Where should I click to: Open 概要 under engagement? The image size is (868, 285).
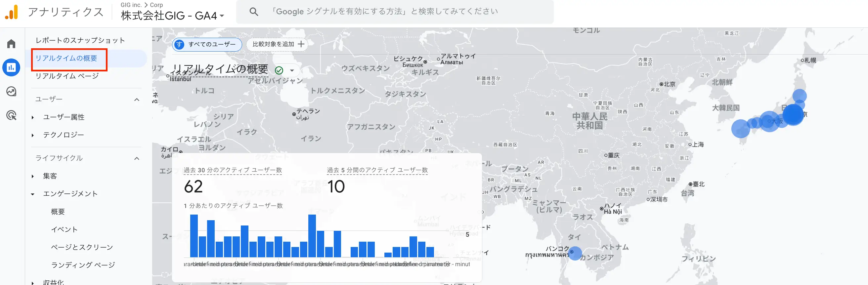tap(58, 212)
